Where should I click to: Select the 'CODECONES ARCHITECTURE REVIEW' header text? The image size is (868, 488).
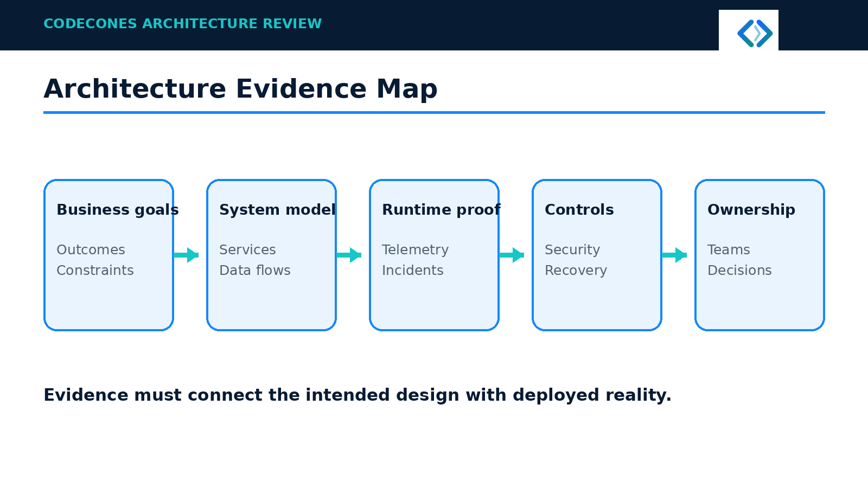pyautogui.click(x=182, y=24)
